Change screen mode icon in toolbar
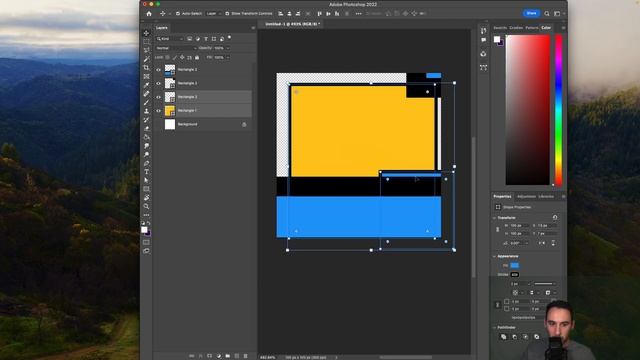This screenshot has width=640, height=360. [147, 251]
